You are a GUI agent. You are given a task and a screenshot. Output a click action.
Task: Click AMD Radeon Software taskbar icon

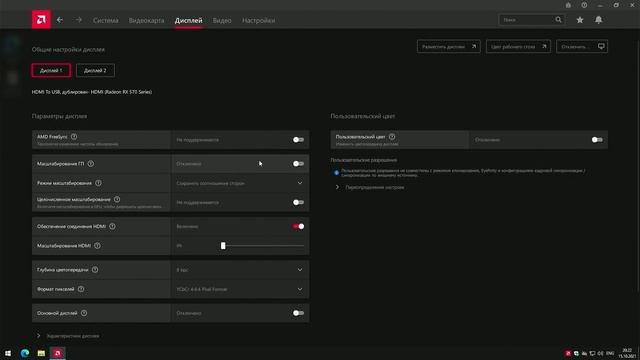click(58, 353)
